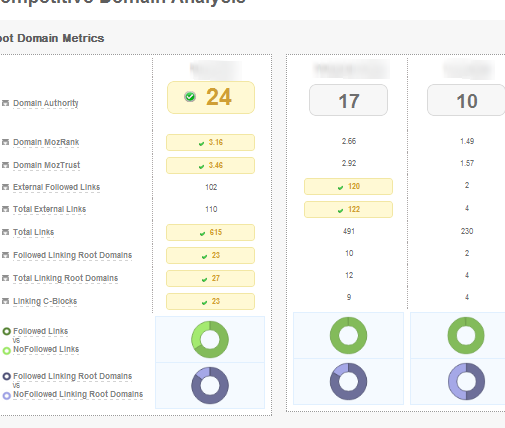
Task: Open the Domain MozTrust metric link
Action: click(x=46, y=165)
